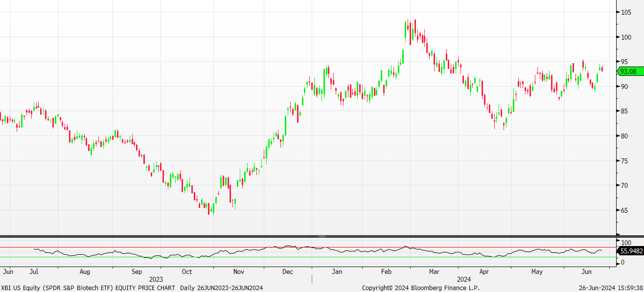Click the grip handle between price and RSI panels

[x=322, y=236]
